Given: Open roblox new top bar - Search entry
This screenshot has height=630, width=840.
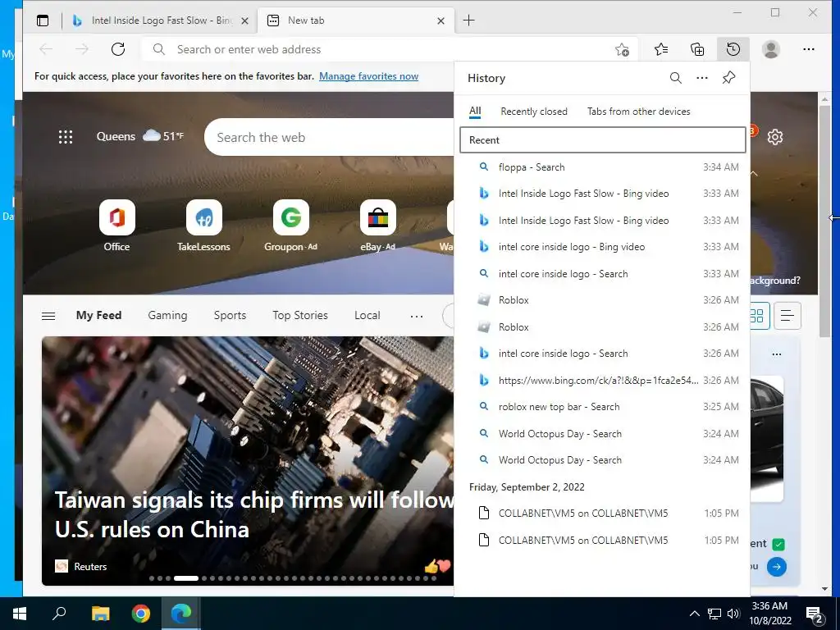Looking at the screenshot, I should pyautogui.click(x=603, y=407).
